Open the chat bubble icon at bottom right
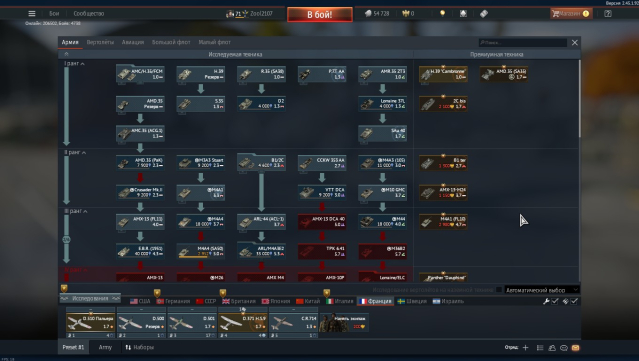The width and height of the screenshot is (639, 361). point(564,348)
